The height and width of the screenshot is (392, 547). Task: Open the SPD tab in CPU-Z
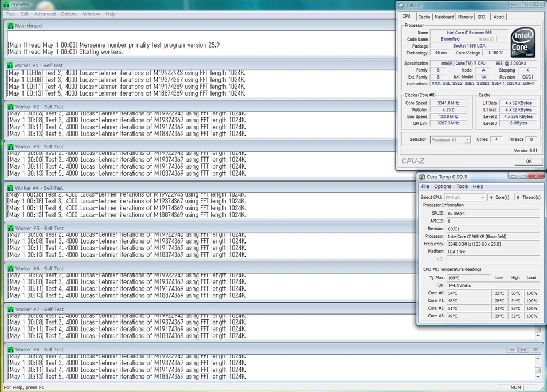tap(481, 17)
